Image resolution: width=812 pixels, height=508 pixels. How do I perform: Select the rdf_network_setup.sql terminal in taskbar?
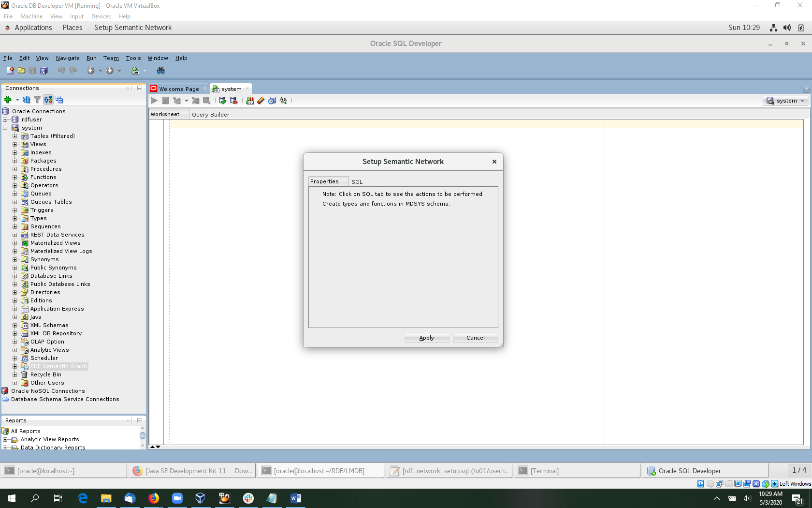tap(449, 470)
